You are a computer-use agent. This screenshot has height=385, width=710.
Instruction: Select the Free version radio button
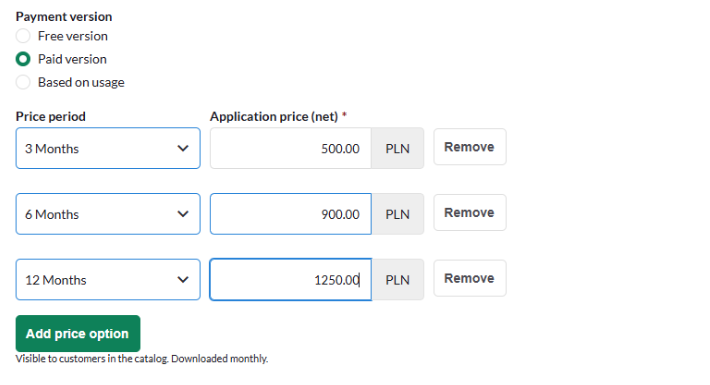[23, 36]
